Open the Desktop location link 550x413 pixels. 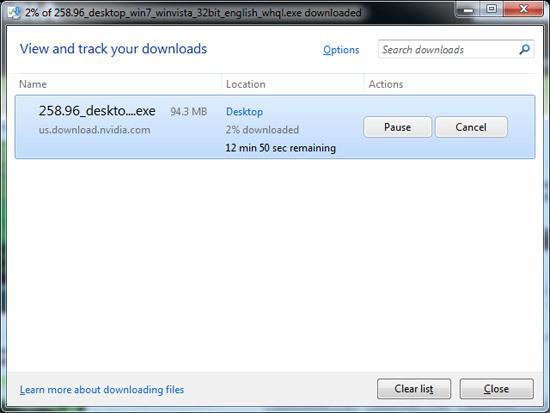[x=244, y=112]
